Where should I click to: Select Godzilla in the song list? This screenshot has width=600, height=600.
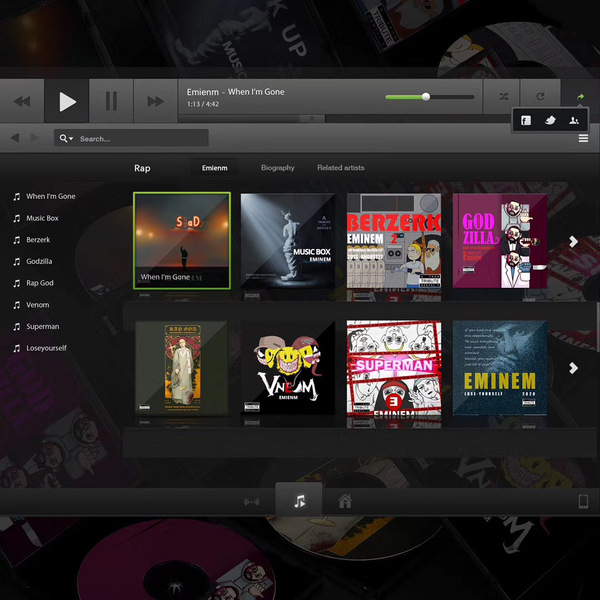click(39, 261)
